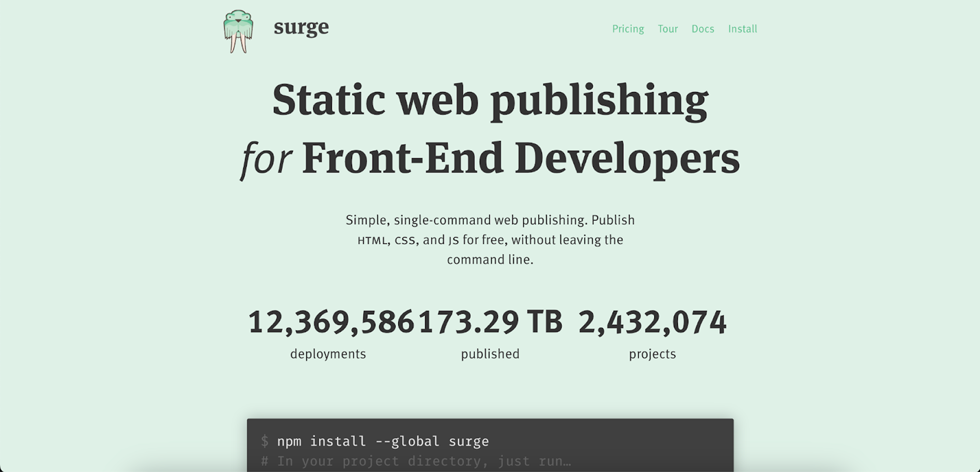
Task: Open the Install navigation link
Action: [x=742, y=29]
